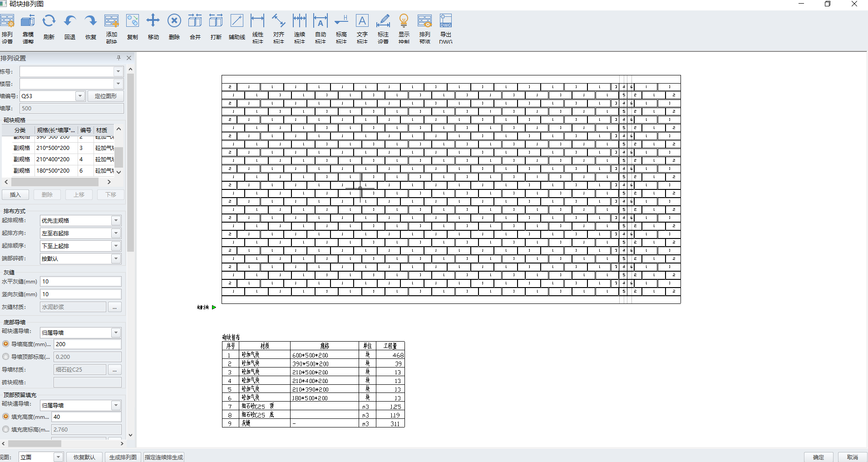Click block table scroll-right arrow
The height and width of the screenshot is (462, 868).
[x=109, y=182]
